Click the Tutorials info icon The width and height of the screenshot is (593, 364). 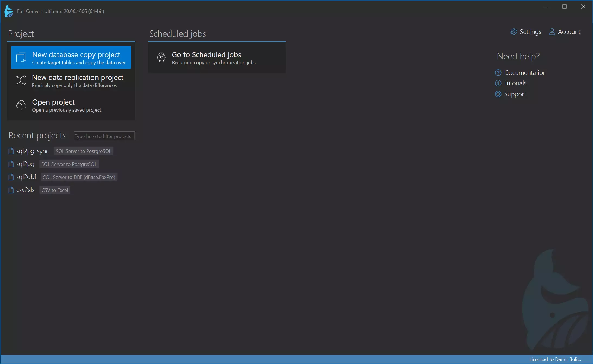[498, 83]
